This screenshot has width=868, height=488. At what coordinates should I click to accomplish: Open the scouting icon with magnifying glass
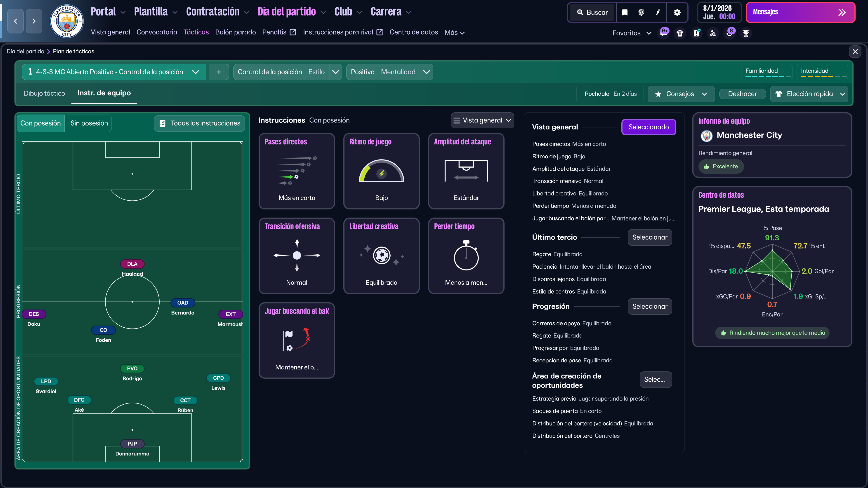click(713, 33)
